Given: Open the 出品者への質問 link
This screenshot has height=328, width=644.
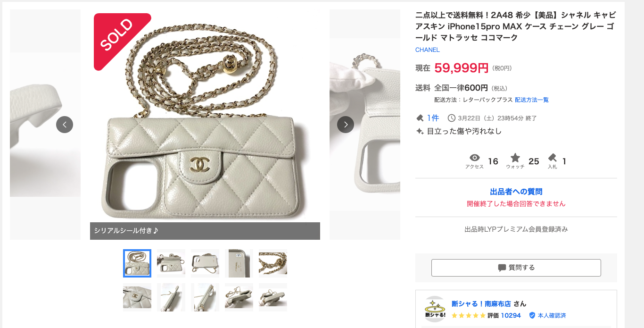Looking at the screenshot, I should point(516,192).
